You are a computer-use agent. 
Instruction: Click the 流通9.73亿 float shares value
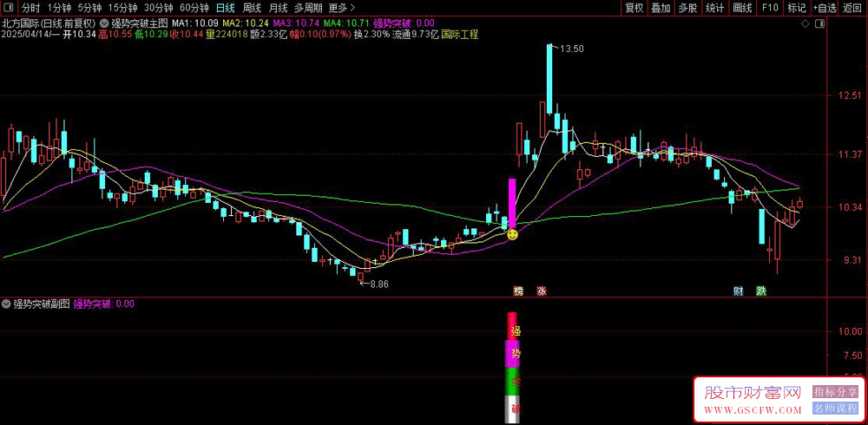tap(415, 35)
